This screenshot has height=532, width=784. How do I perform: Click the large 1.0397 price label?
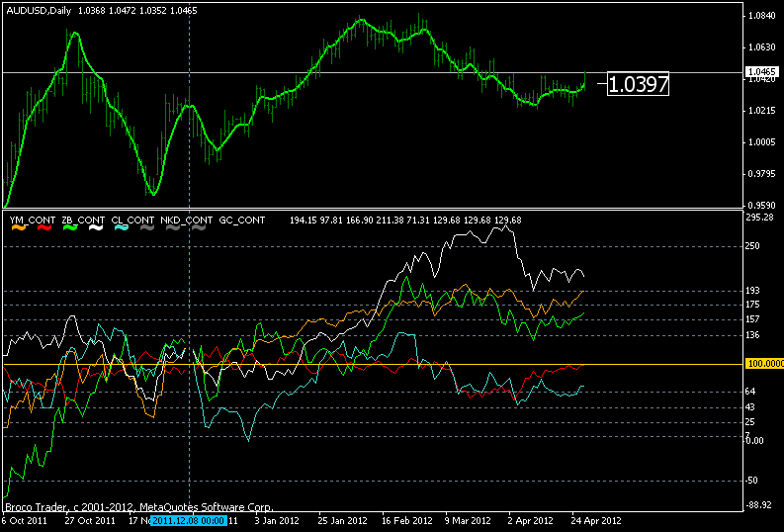(x=638, y=84)
